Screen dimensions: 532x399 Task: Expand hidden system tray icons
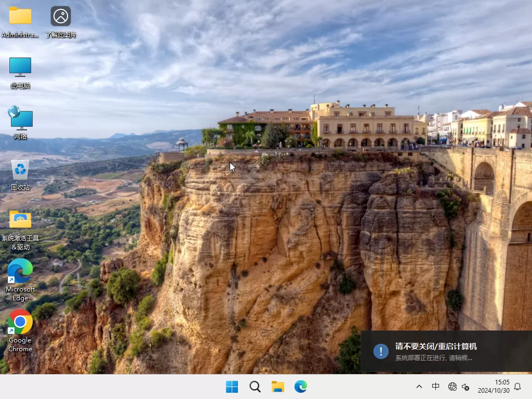[x=419, y=387]
